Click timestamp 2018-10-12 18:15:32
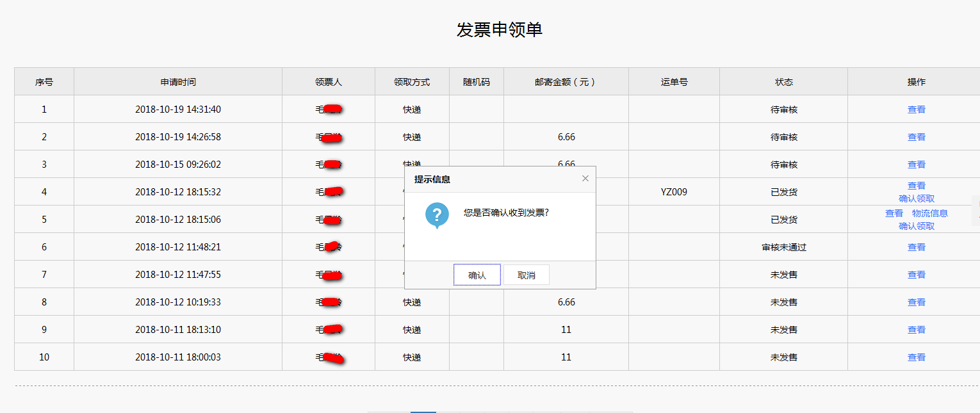980x413 pixels. point(178,192)
